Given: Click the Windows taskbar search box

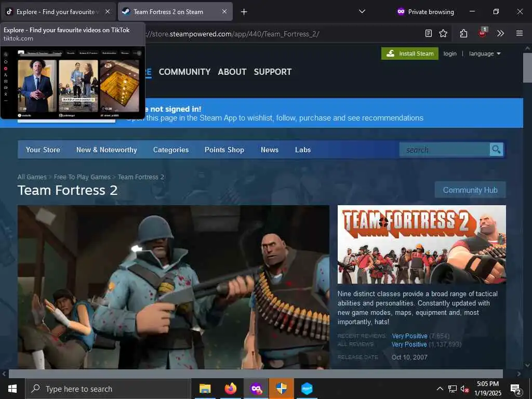Looking at the screenshot, I should [x=108, y=389].
